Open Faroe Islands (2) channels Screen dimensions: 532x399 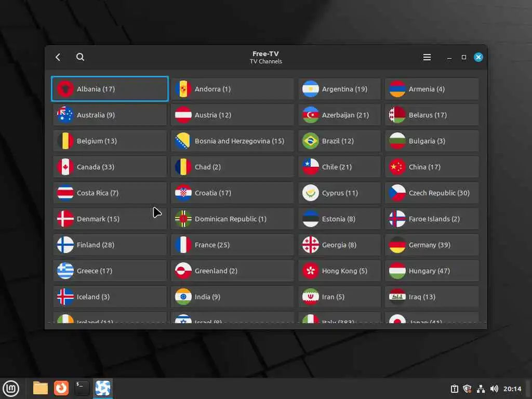[x=432, y=219]
